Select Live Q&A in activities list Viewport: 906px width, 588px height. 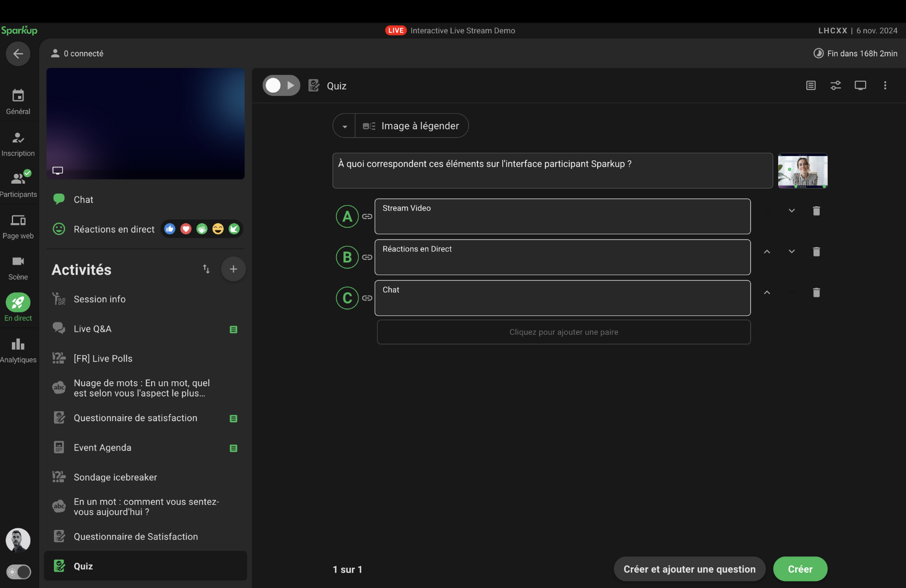pos(92,329)
